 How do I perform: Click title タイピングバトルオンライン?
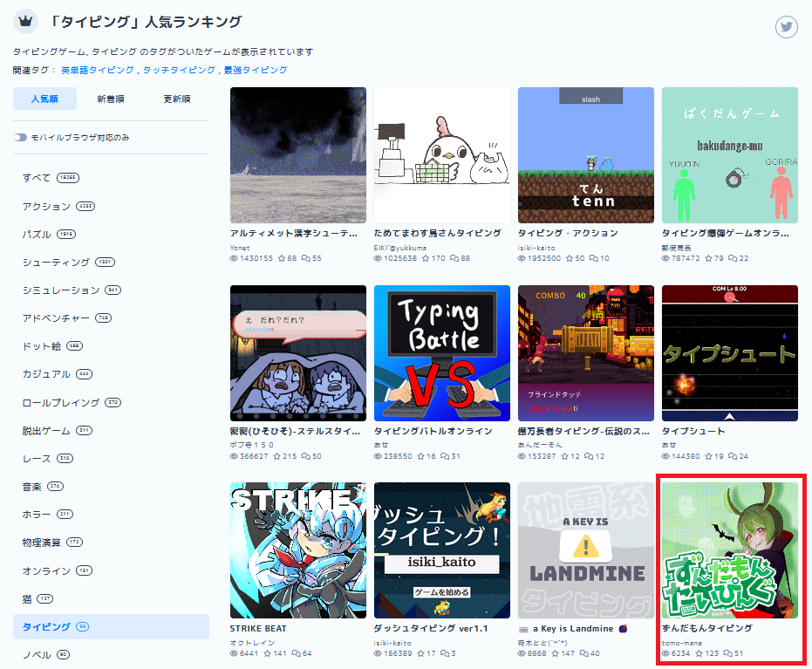[x=433, y=431]
